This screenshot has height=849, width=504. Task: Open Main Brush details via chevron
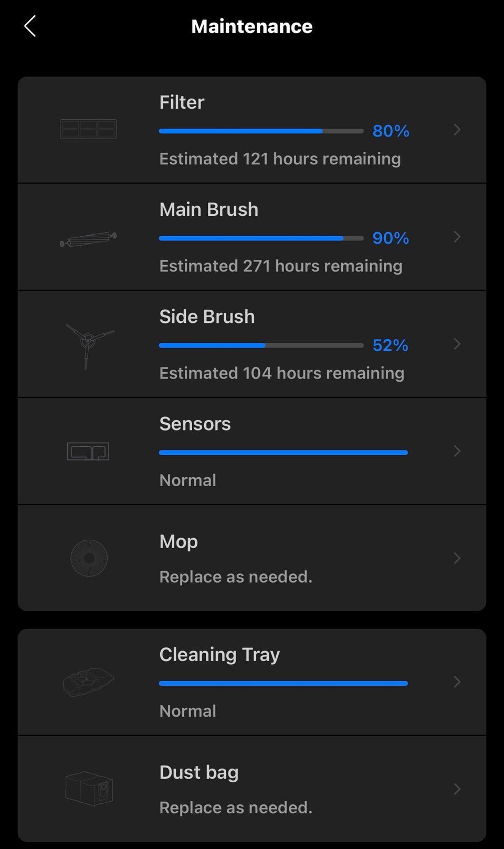457,237
